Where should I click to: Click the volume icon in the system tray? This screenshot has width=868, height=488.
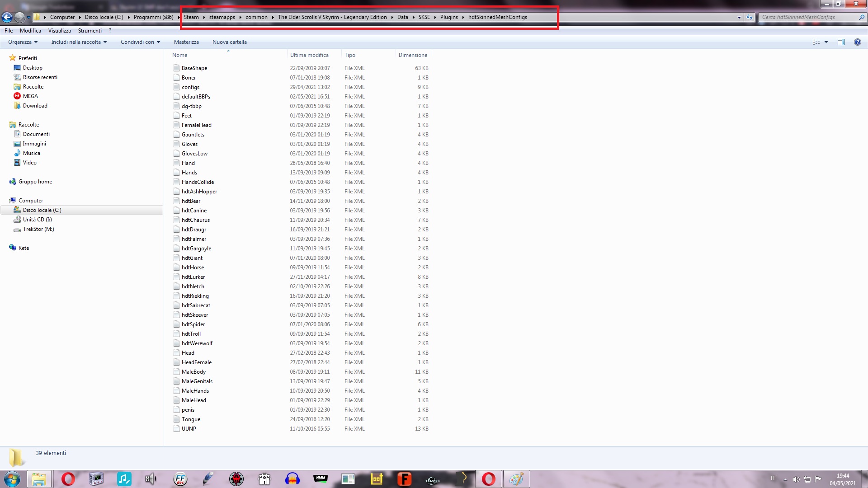pyautogui.click(x=796, y=479)
